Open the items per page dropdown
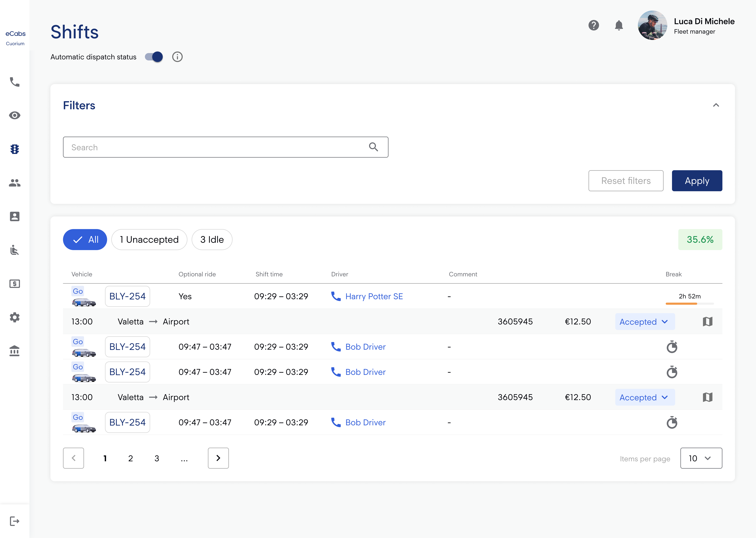The image size is (756, 538). [x=701, y=458]
